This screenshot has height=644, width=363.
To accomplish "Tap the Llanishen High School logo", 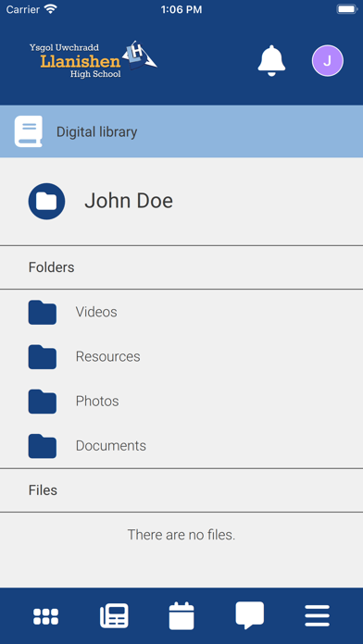I will coord(94,60).
